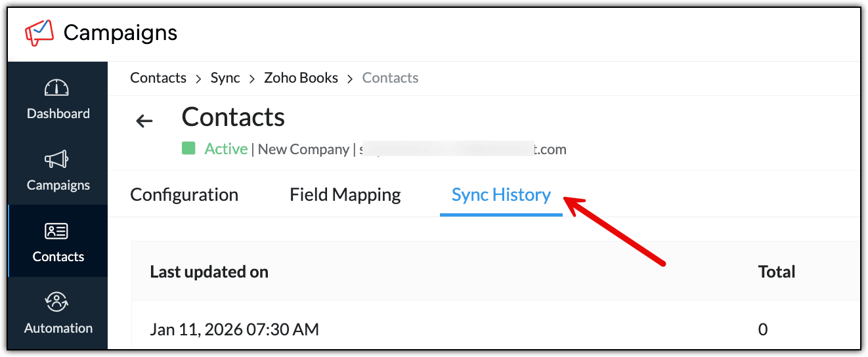Navigate to first Contacts breadcrumb link

point(158,78)
